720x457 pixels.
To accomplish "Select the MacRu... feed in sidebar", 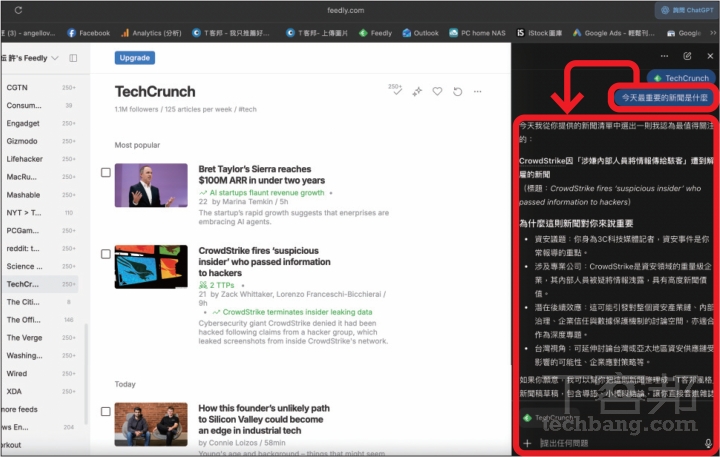I will (x=40, y=177).
